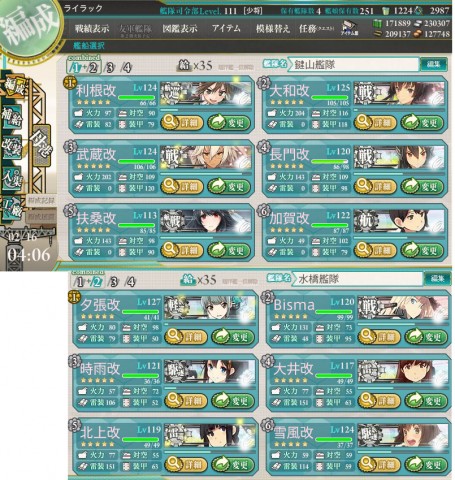Open the 入渠 docking sidebar icon
Viewport: 455px width, 480px height.
click(x=12, y=178)
